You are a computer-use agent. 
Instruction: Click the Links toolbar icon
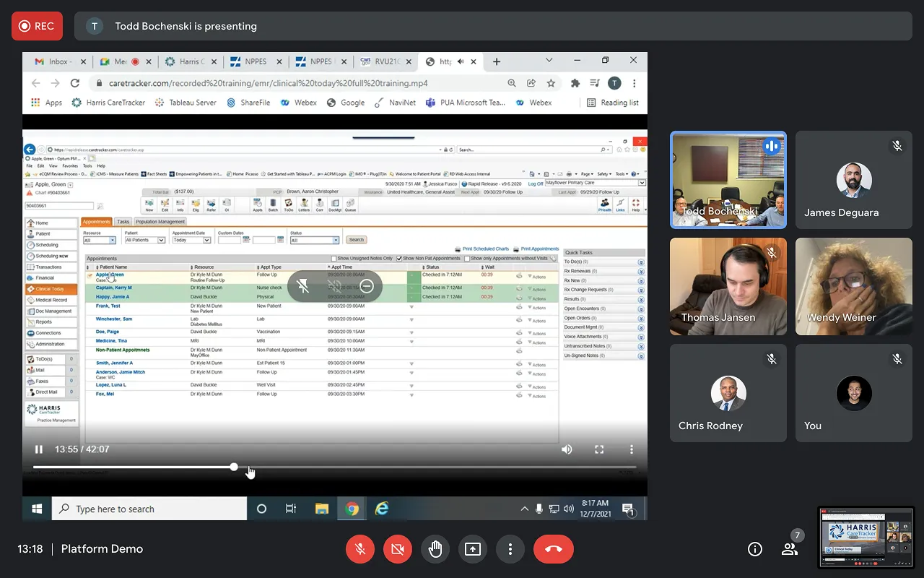click(621, 205)
